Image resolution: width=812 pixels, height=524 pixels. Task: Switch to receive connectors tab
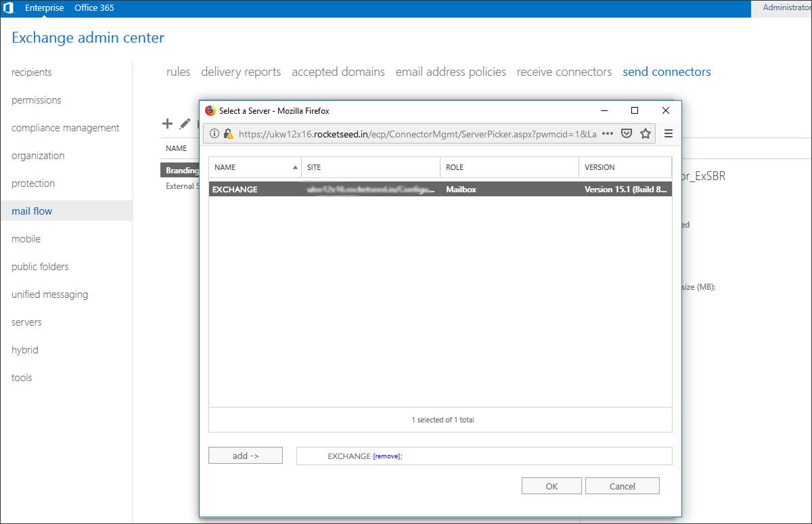click(564, 72)
